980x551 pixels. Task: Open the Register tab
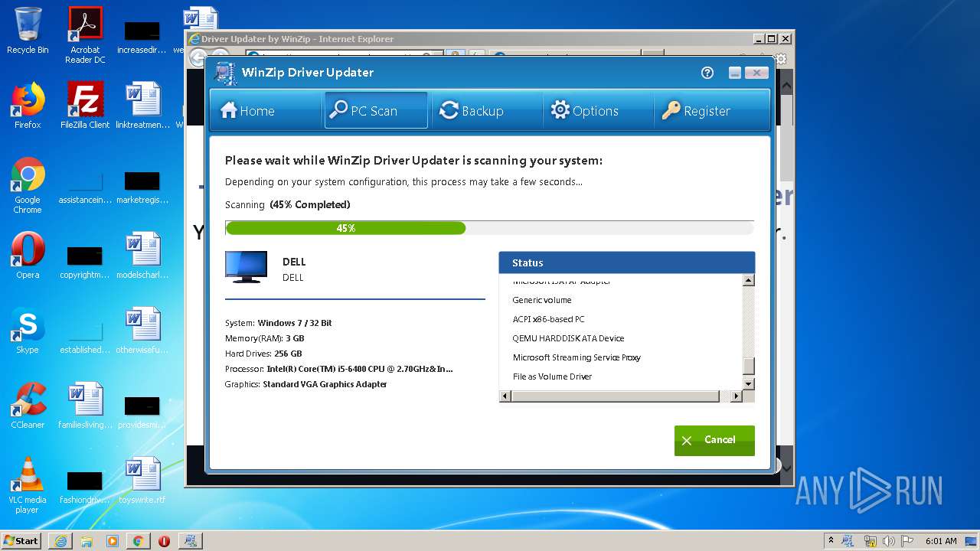(710, 111)
